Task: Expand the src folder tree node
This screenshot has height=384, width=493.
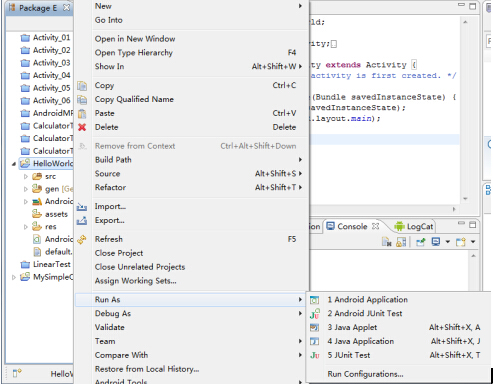Action: 26,176
